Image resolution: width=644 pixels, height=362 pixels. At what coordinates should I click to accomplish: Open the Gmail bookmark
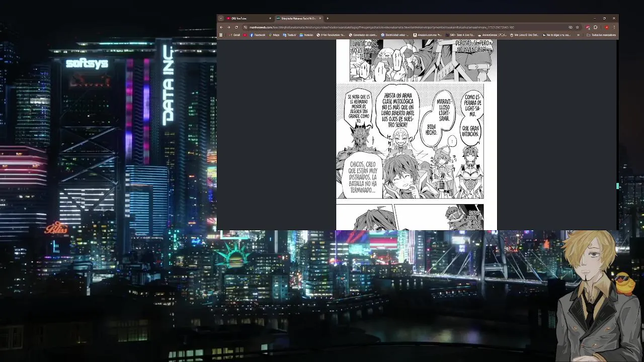click(x=234, y=35)
